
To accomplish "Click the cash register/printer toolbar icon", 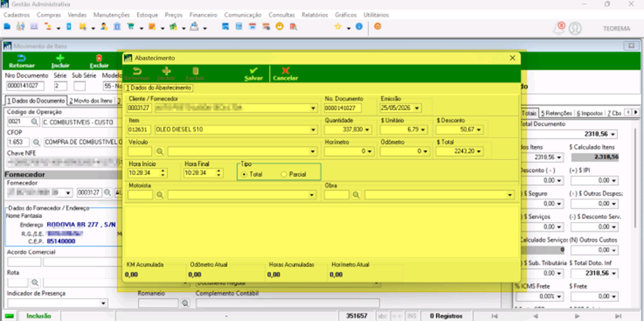I will click(x=195, y=27).
